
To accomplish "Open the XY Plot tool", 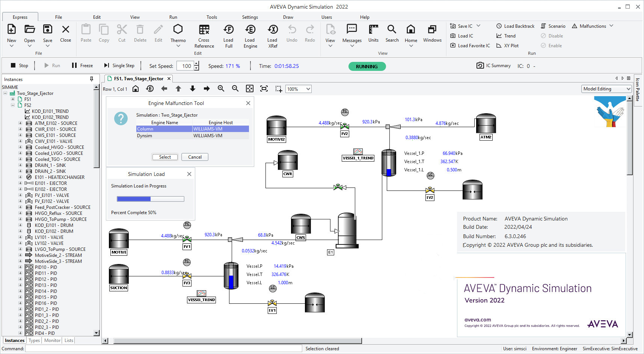I will click(x=508, y=46).
